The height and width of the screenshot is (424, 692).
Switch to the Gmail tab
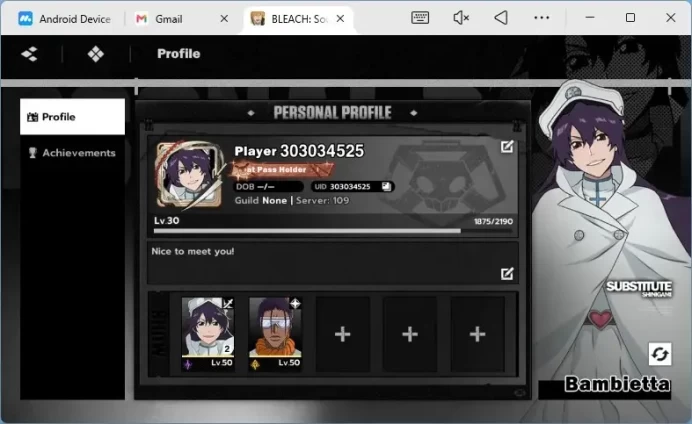point(160,19)
